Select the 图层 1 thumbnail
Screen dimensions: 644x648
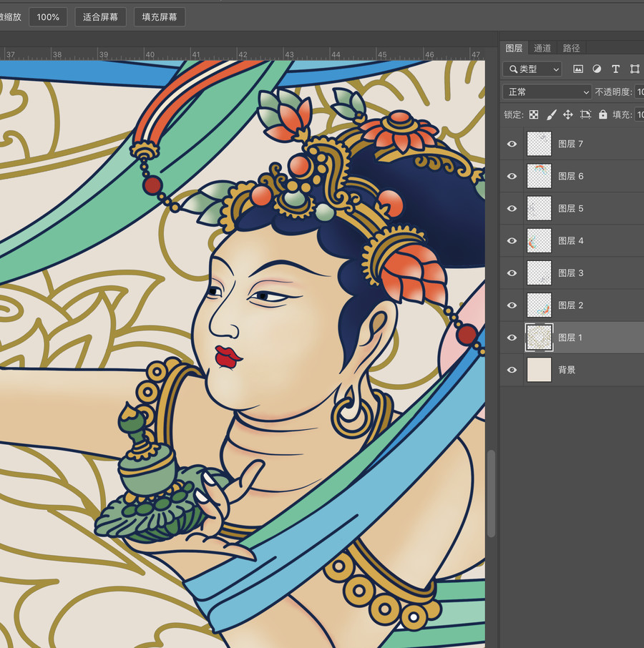click(x=539, y=337)
